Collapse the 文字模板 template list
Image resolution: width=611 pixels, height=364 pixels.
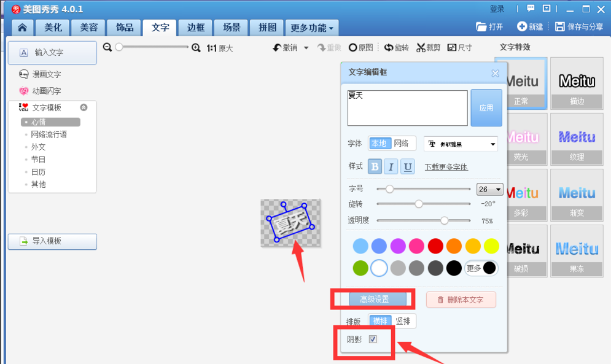(84, 106)
